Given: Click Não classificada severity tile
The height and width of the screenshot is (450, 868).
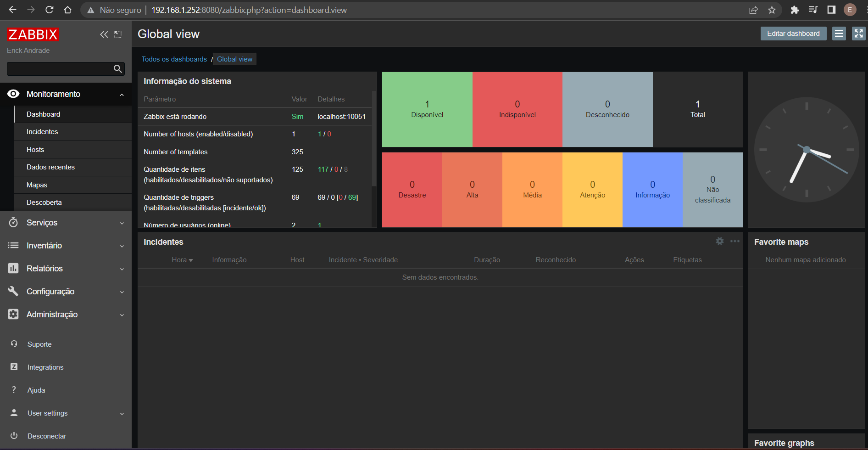Looking at the screenshot, I should click(x=712, y=190).
